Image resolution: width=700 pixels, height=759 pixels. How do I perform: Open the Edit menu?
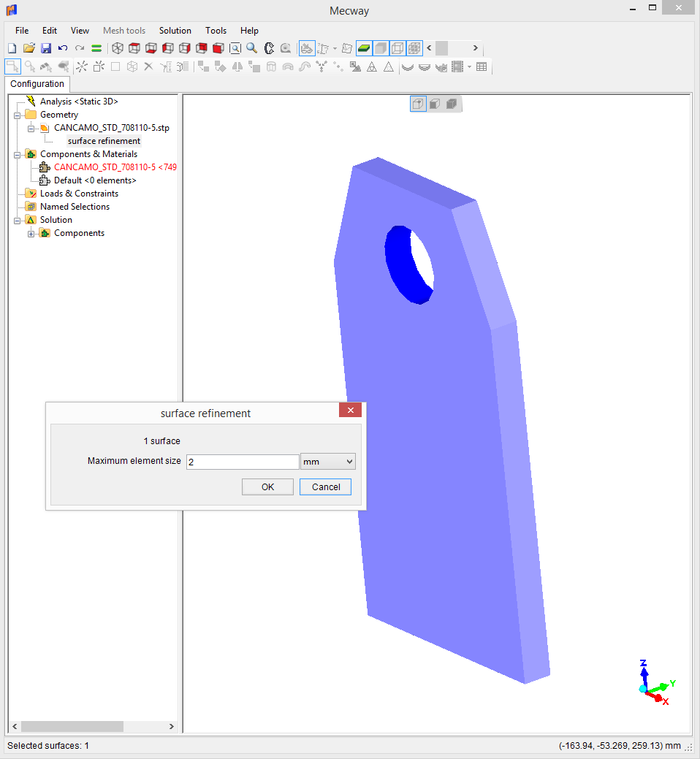point(50,31)
